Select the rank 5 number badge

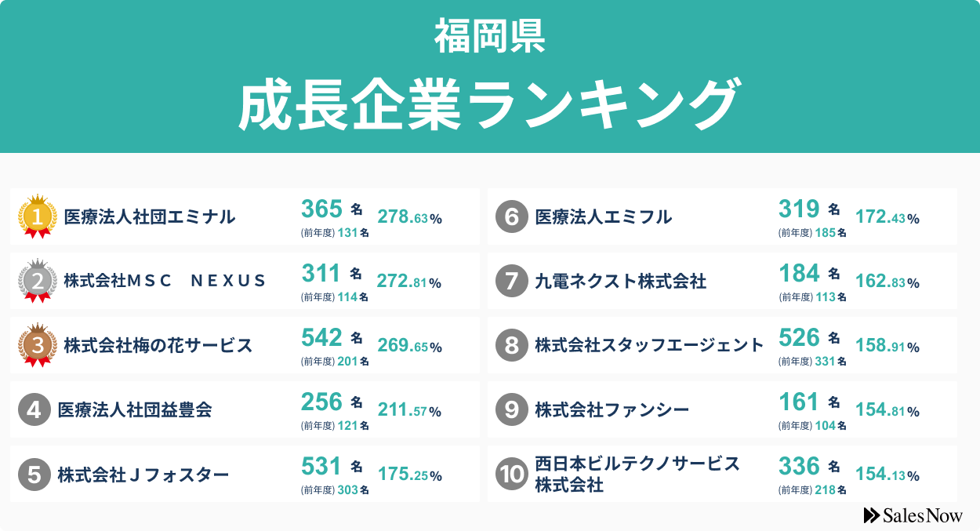point(34,474)
